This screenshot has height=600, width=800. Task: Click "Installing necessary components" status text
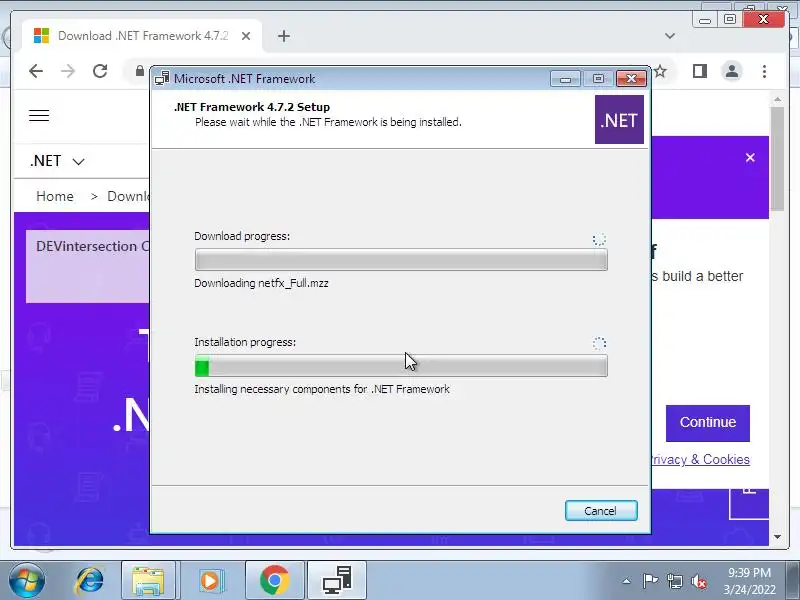(322, 389)
